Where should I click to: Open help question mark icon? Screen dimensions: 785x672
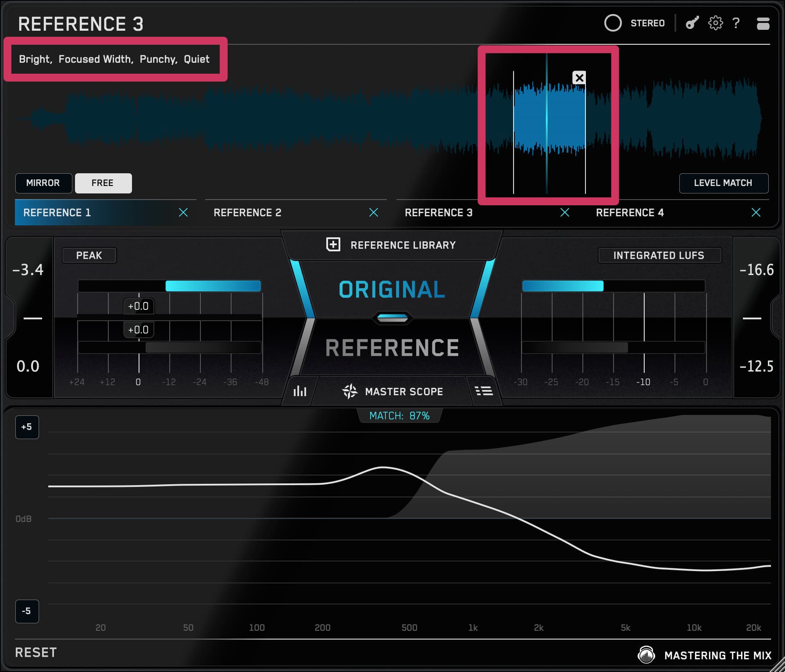[x=736, y=23]
